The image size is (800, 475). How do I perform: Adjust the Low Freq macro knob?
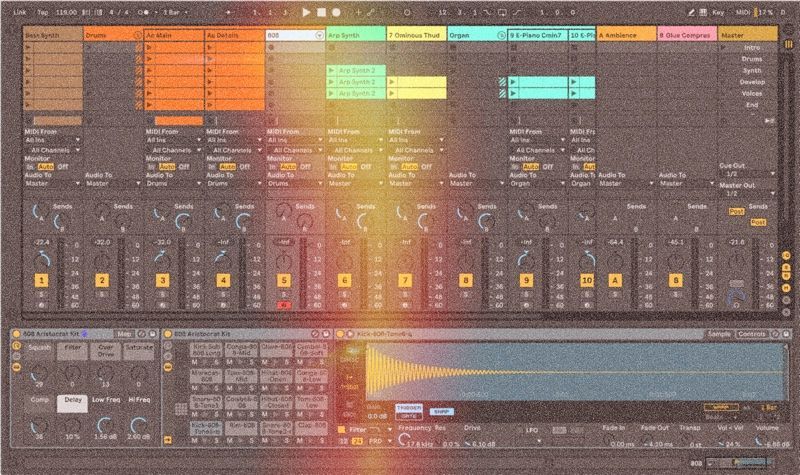(x=106, y=425)
